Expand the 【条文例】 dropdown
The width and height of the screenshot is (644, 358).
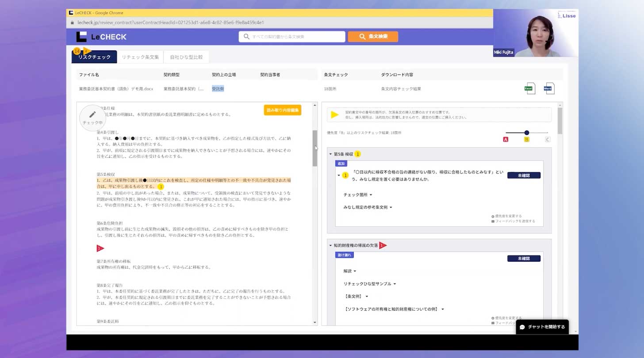(356, 297)
